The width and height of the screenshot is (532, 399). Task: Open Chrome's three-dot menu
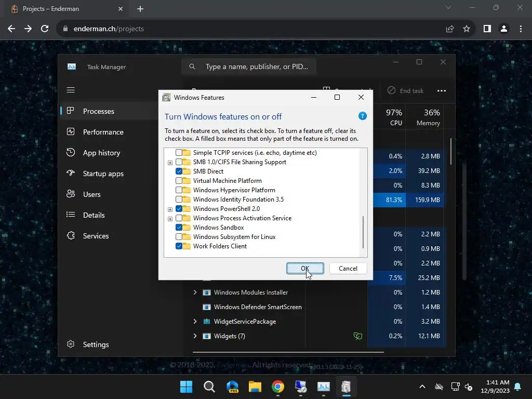(521, 29)
